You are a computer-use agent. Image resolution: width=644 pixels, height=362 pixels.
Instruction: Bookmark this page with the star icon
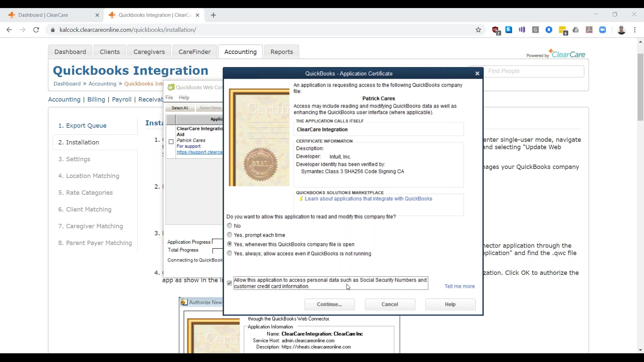478,30
